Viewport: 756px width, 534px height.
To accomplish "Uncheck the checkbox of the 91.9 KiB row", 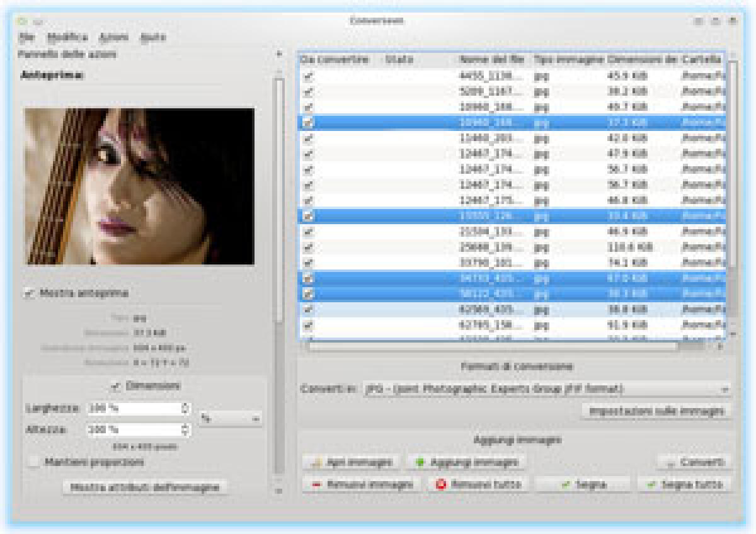I will click(x=308, y=324).
